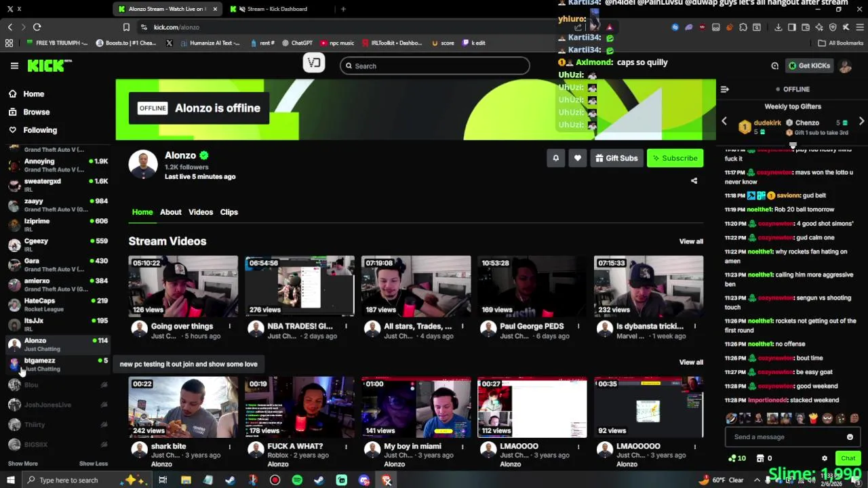This screenshot has height=488, width=868.
Task: Click Show More in followed channels
Action: [22, 464]
